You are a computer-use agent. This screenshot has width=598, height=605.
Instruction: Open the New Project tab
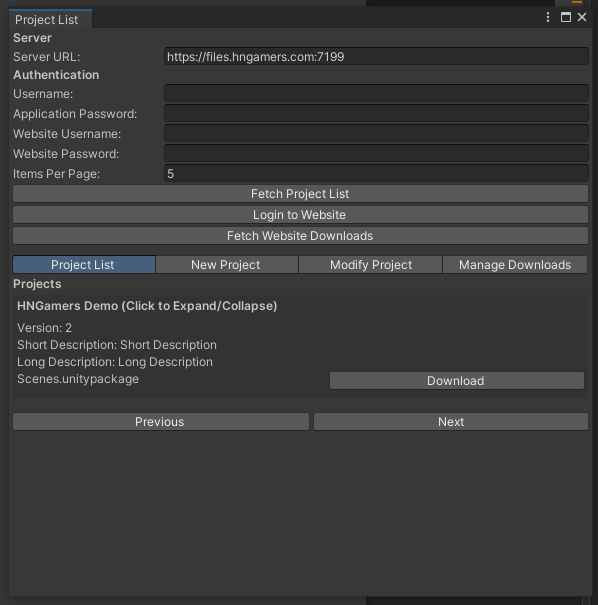pos(227,265)
